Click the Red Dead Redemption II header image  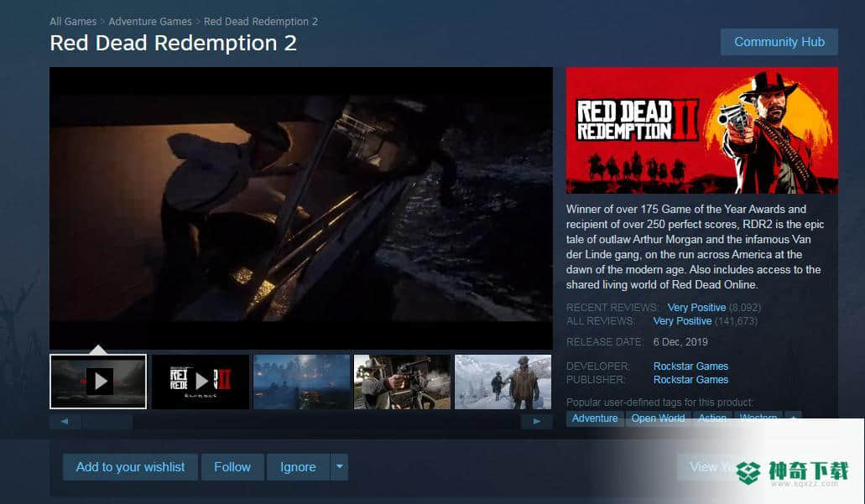(x=701, y=130)
